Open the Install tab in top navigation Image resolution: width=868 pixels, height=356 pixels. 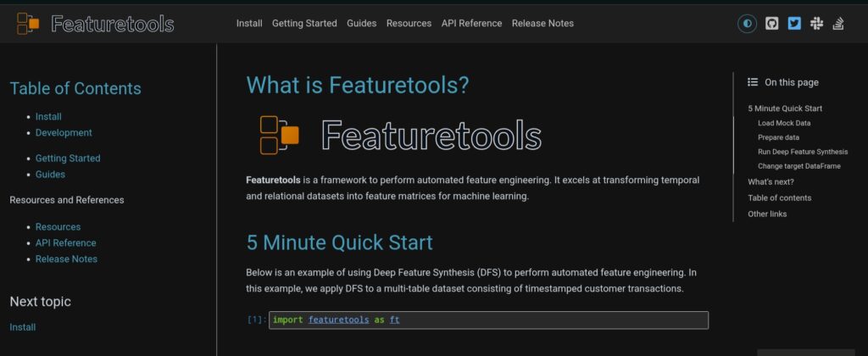[x=249, y=23]
